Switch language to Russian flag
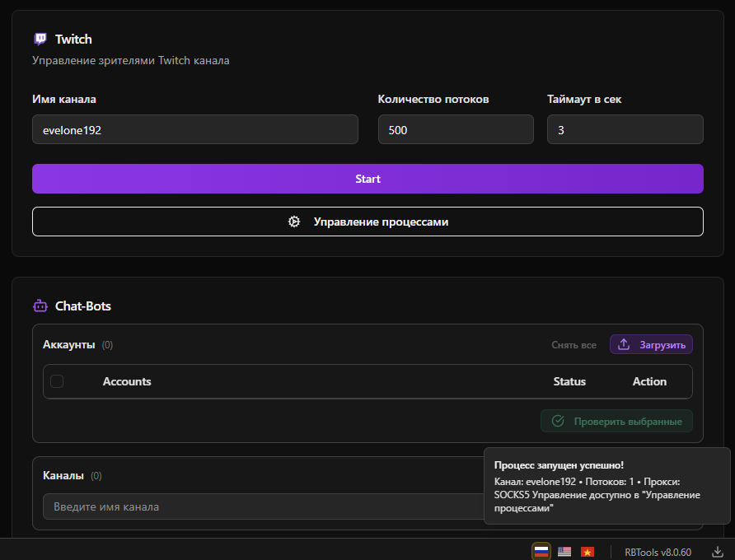The height and width of the screenshot is (560, 735). pos(541,552)
